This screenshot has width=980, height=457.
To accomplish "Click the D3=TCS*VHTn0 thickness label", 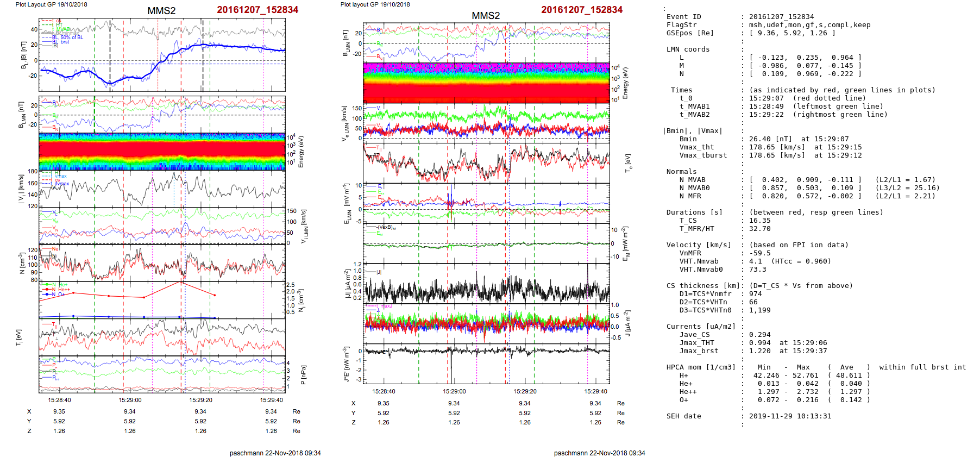I will coord(705,310).
